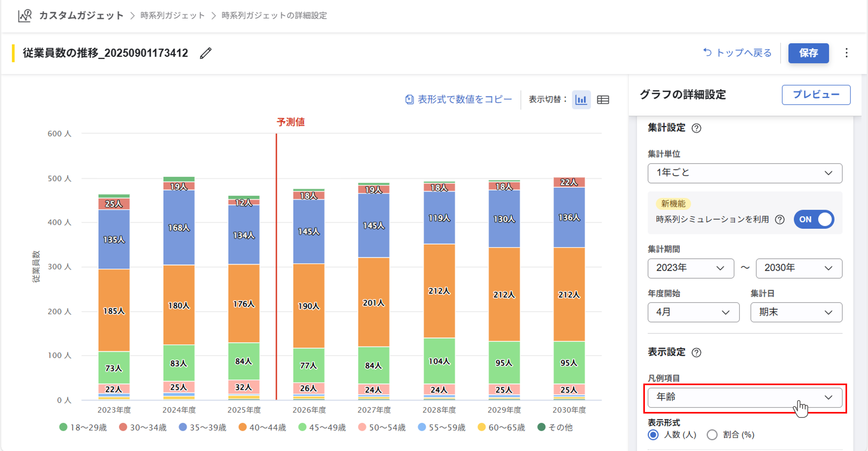Click the カスタムガジェット chart logo icon
This screenshot has width=868, height=451.
point(25,16)
